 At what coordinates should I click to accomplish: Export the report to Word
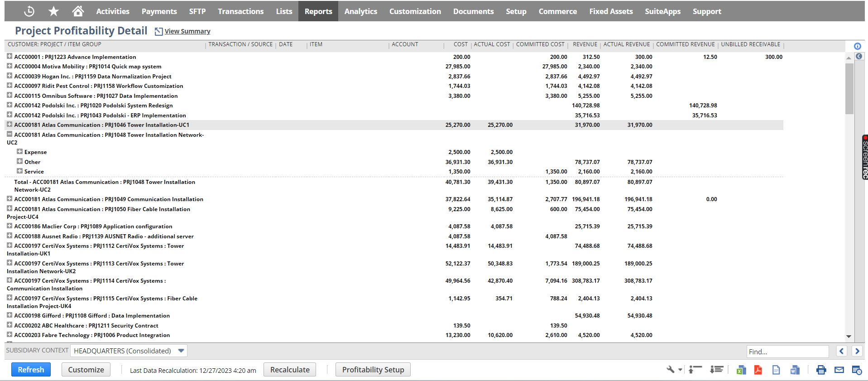795,370
